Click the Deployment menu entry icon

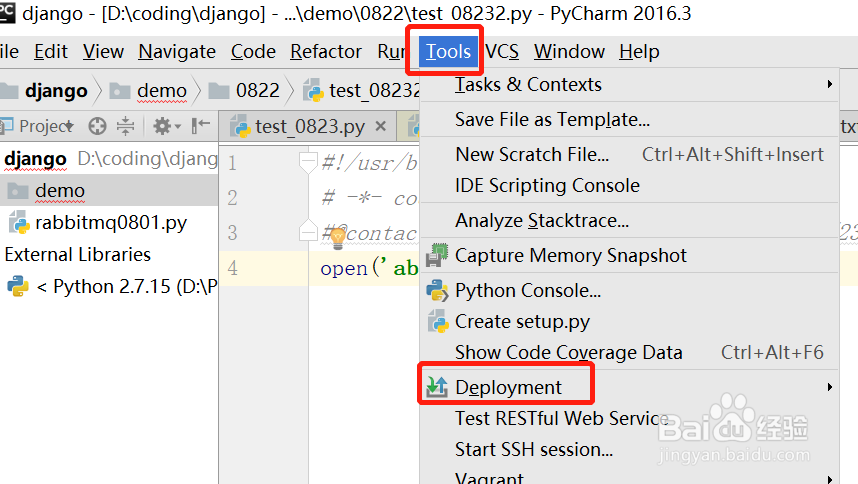(x=437, y=387)
